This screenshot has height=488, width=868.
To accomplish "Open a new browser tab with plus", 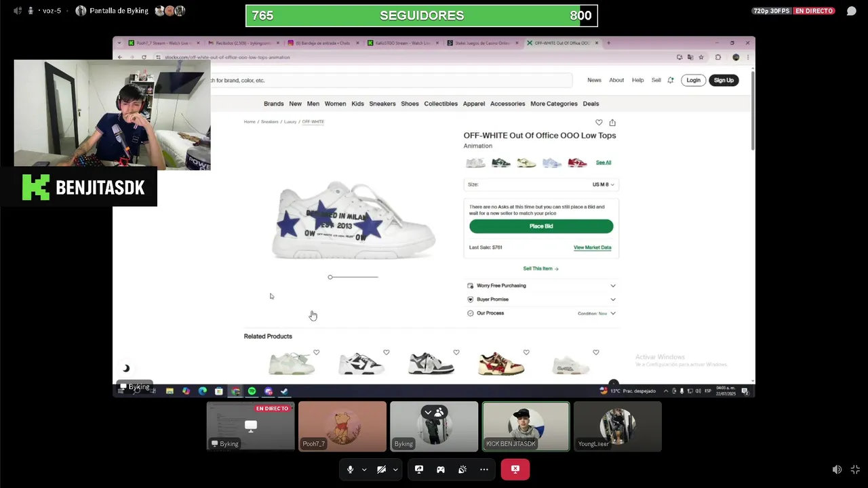I will (x=608, y=43).
